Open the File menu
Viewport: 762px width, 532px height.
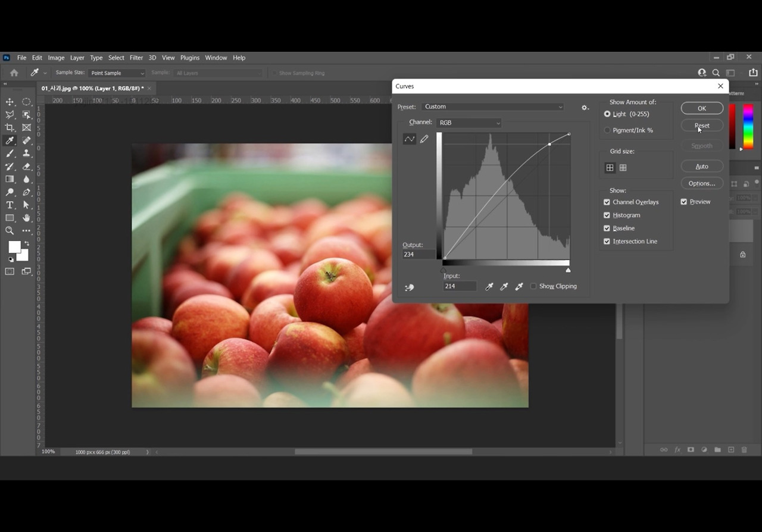click(x=21, y=58)
